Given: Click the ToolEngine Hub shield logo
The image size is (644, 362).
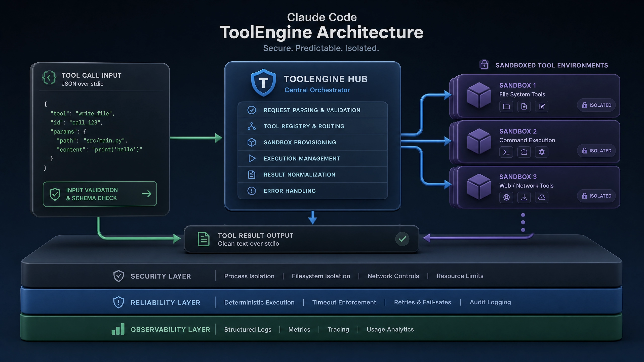Looking at the screenshot, I should (263, 83).
